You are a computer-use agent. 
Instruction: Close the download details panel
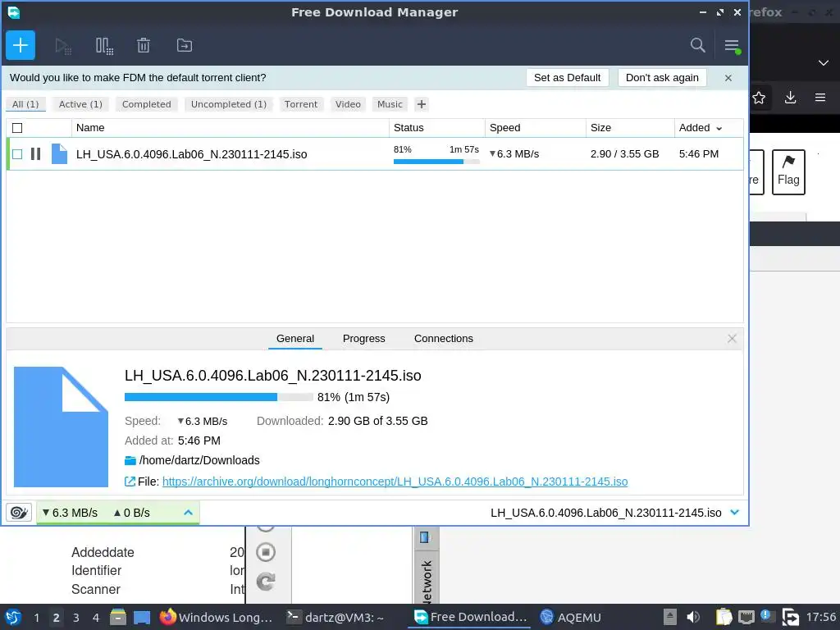click(732, 339)
